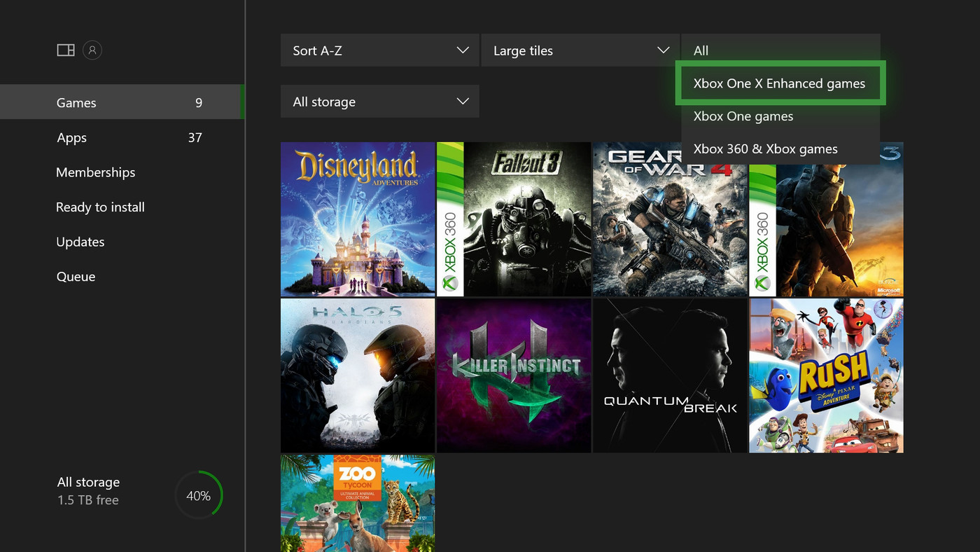Image resolution: width=980 pixels, height=552 pixels.
Task: Open the Queue section
Action: point(76,277)
